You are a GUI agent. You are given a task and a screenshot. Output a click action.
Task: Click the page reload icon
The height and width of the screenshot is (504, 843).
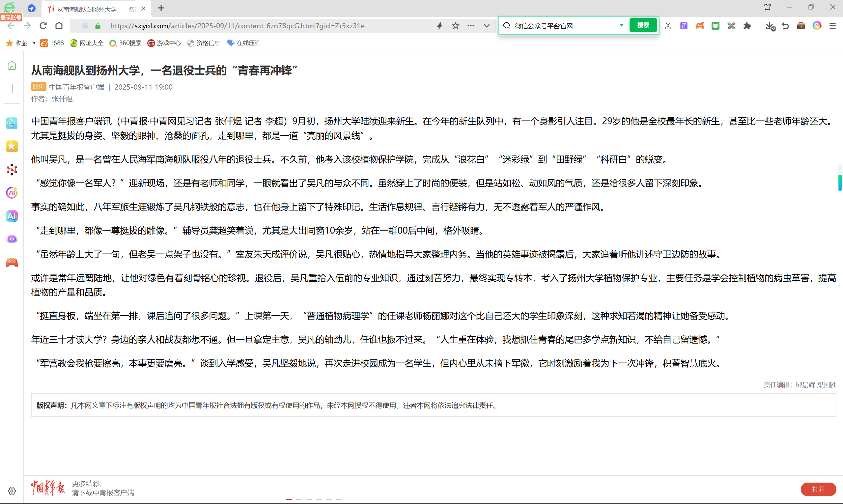point(43,26)
